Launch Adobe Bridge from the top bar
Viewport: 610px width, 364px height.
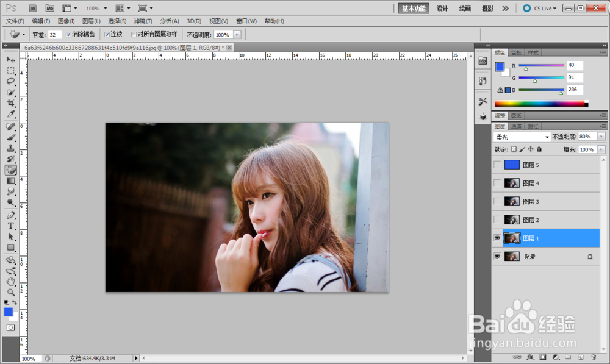point(33,8)
